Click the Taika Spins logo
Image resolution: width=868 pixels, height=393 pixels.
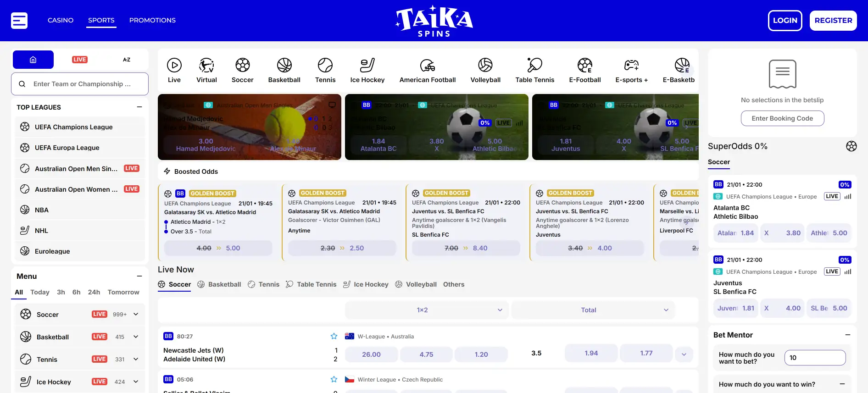pos(434,21)
